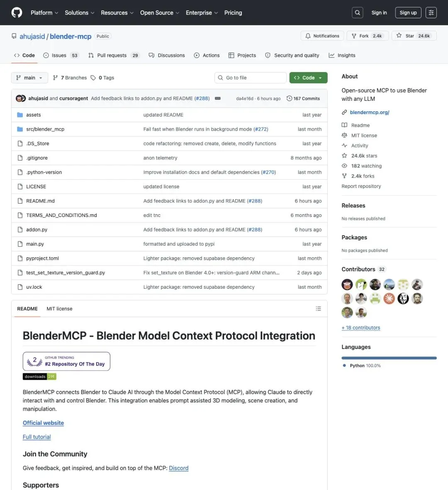Open the first contributor avatar
The height and width of the screenshot is (490, 448).
click(x=347, y=284)
